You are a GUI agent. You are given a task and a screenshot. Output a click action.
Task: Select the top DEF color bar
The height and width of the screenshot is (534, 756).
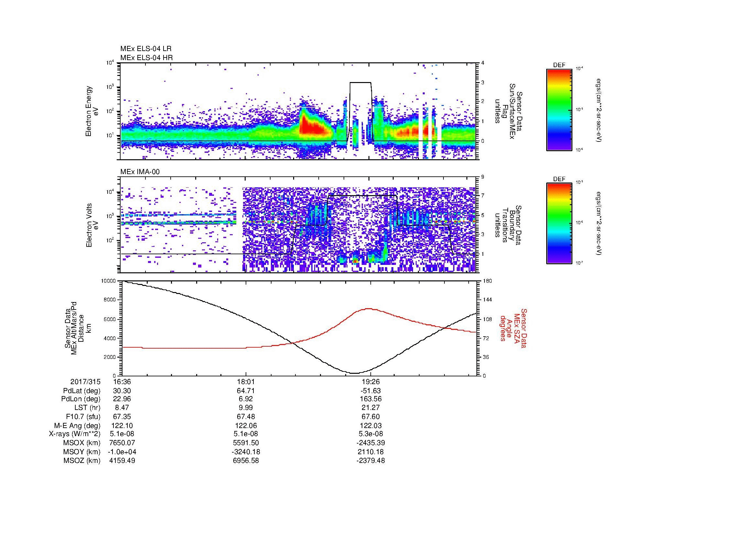559,110
